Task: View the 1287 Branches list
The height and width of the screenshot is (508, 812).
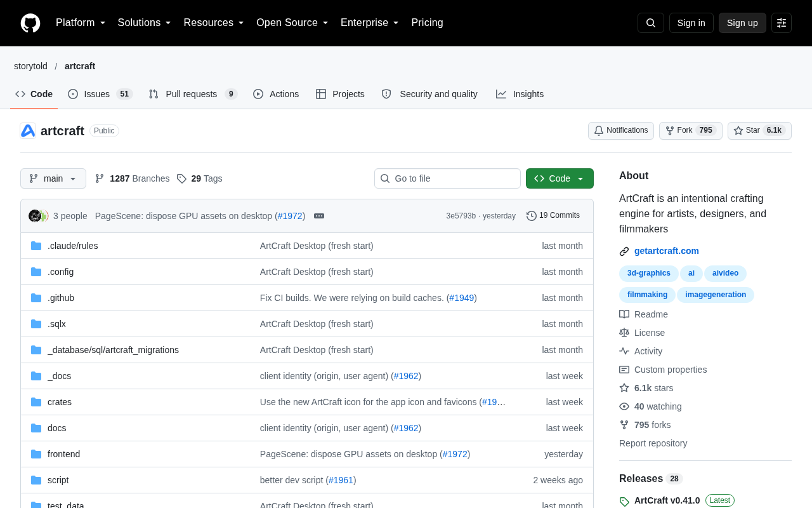Action: [x=132, y=178]
